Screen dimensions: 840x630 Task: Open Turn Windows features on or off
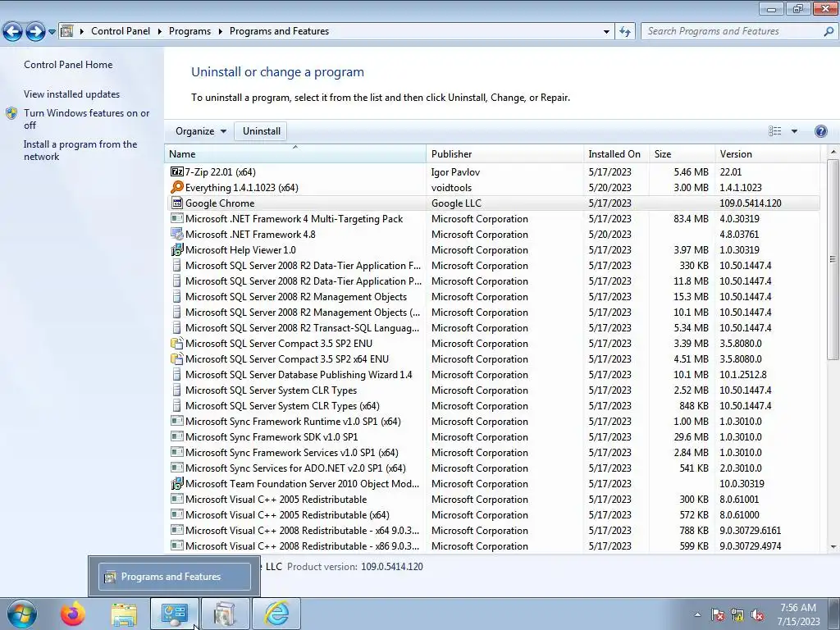tap(86, 119)
